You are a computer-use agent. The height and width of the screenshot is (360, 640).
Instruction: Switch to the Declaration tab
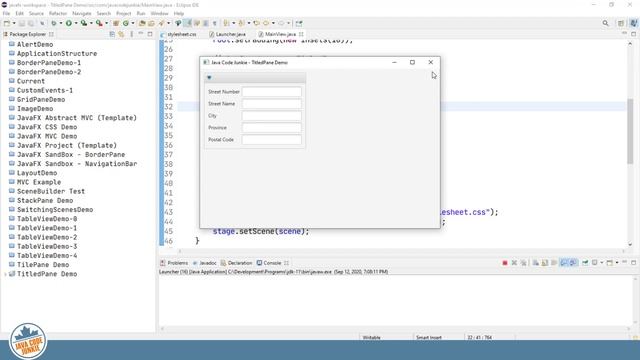coord(236,263)
